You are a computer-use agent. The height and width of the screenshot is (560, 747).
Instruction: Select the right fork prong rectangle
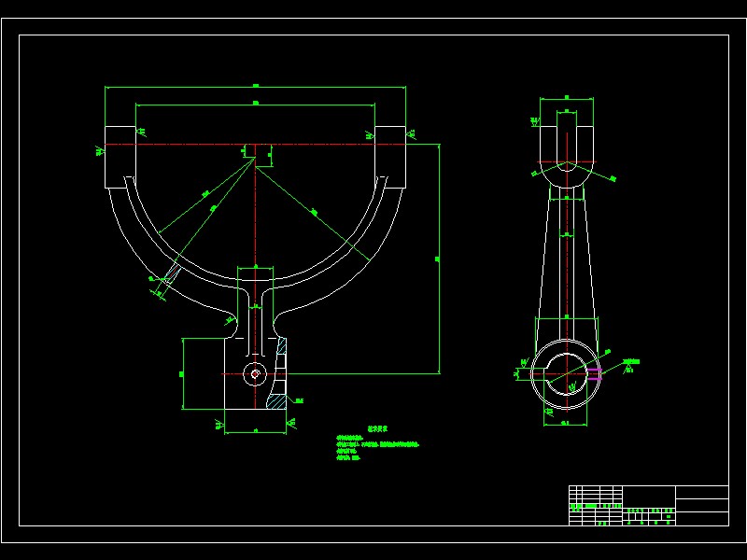point(390,157)
